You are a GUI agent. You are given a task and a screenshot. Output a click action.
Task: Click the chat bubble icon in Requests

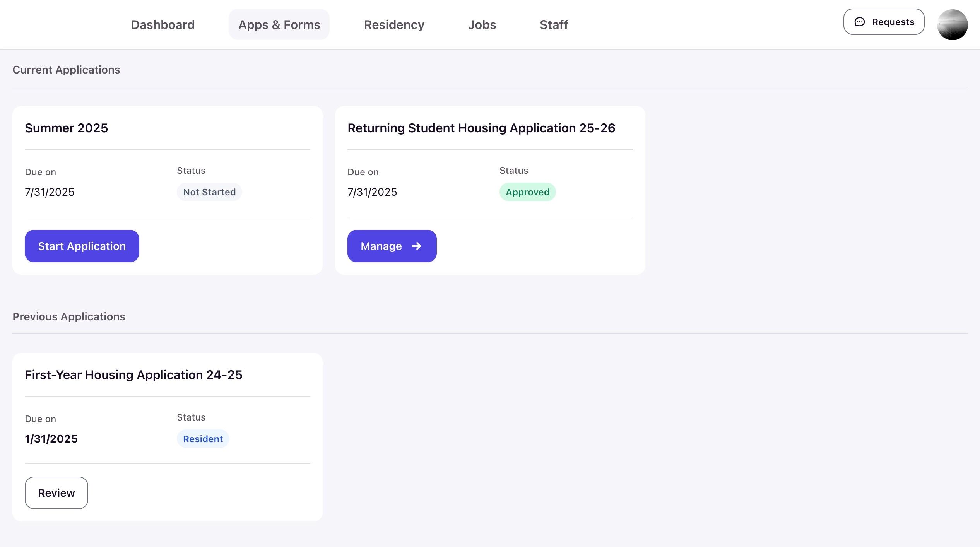[859, 22]
